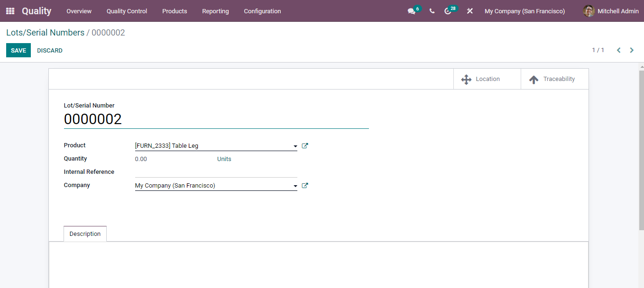Open the Location smart button icon
Viewport: 644px width, 288px height.
[x=467, y=79]
